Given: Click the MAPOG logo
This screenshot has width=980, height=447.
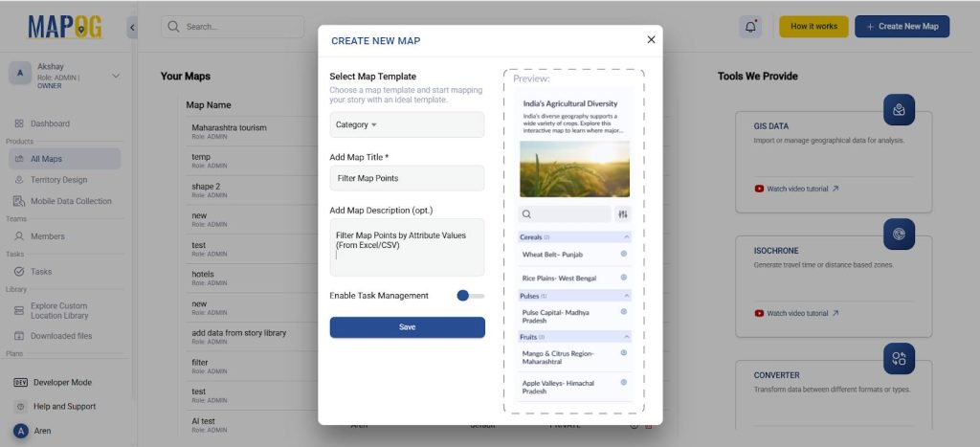Looking at the screenshot, I should (64, 27).
